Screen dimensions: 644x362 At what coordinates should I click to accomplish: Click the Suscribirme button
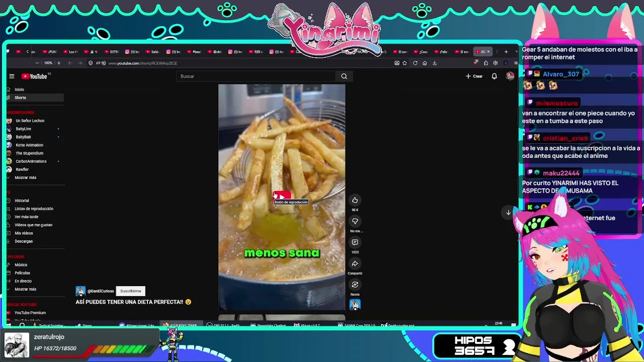(x=130, y=291)
